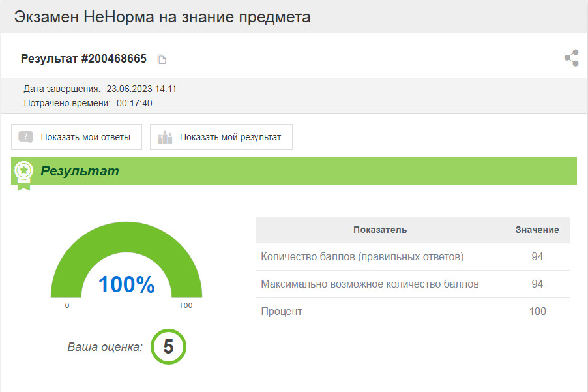Click the green award badge icon
This screenshot has height=392, width=588.
pyautogui.click(x=24, y=172)
